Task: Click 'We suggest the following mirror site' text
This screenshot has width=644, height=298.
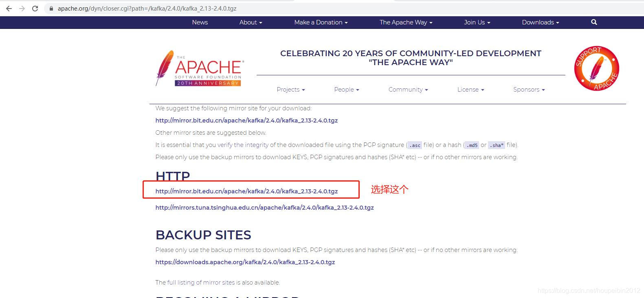Action: 233,108
